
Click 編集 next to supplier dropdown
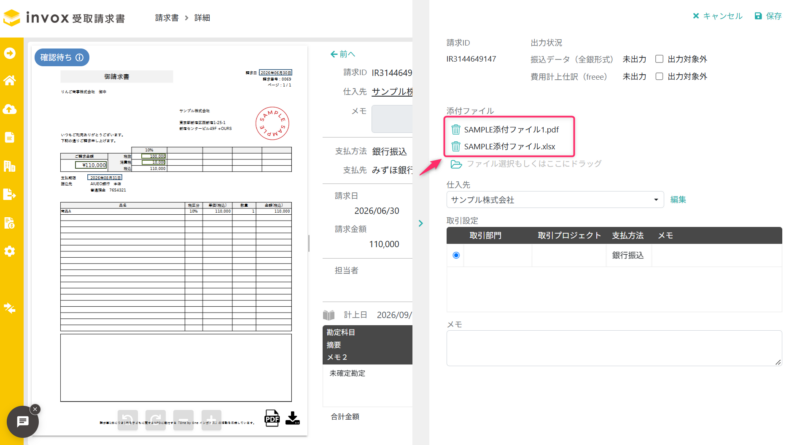tap(678, 200)
